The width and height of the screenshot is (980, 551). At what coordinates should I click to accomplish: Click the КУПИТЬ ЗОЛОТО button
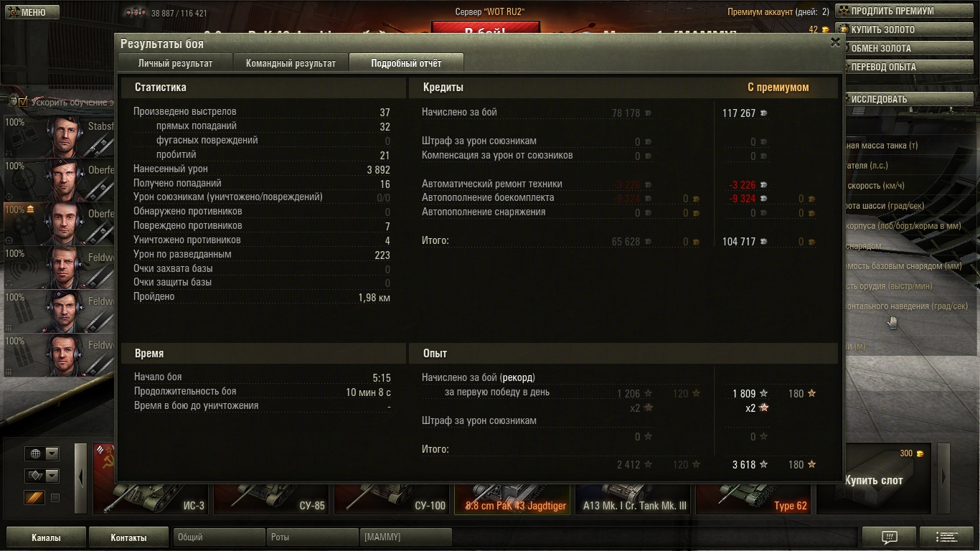906,30
